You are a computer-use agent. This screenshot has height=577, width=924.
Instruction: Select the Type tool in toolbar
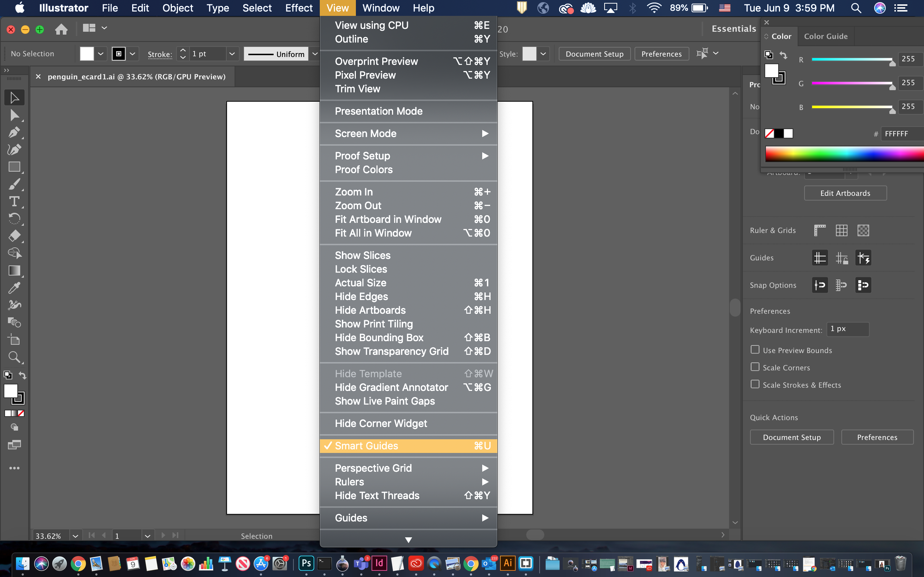[x=14, y=202]
